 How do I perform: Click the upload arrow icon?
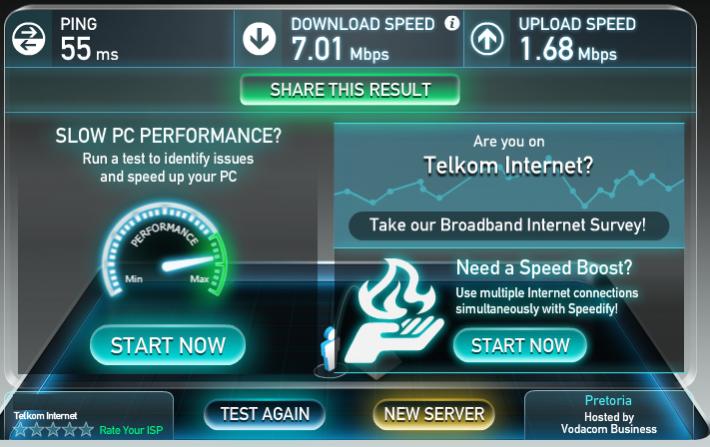(x=487, y=39)
